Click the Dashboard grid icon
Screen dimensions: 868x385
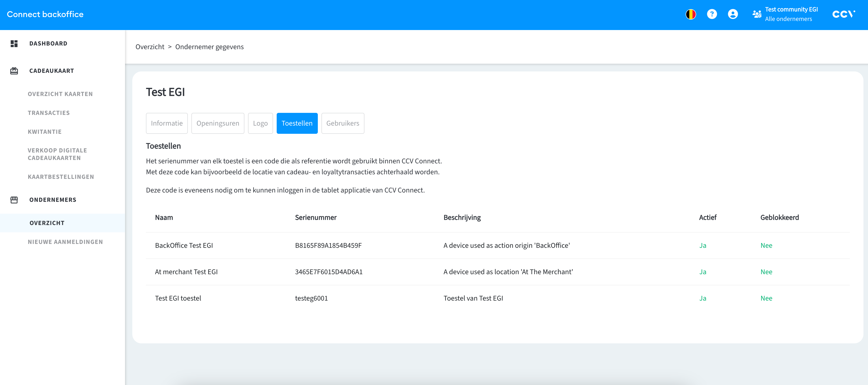[x=14, y=43]
